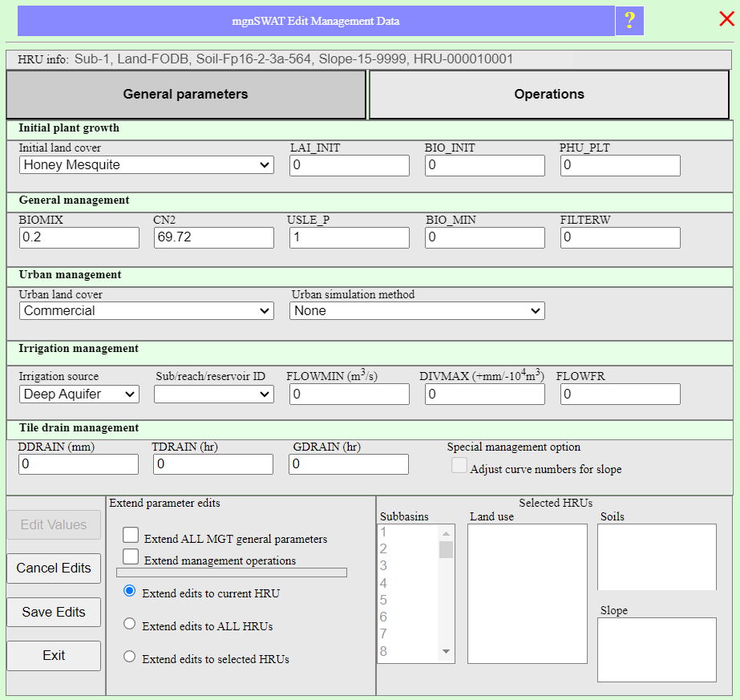Click the Edit Values button

pos(54,525)
